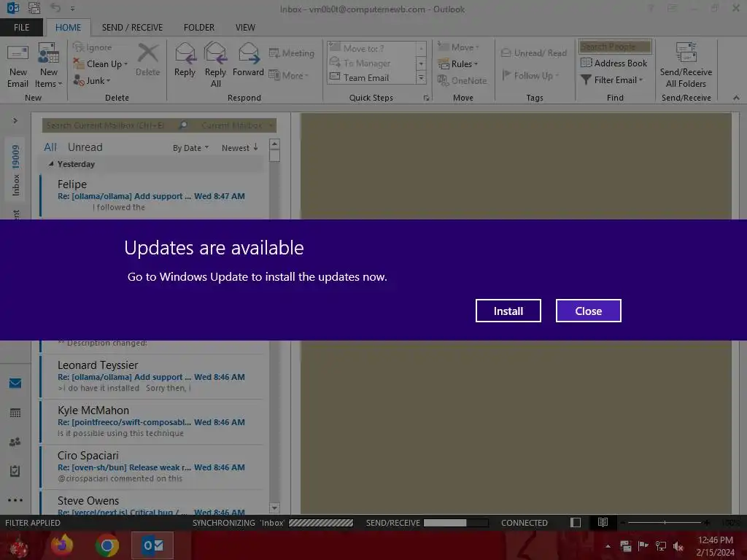The image size is (747, 560).
Task: Select the Inbox 19009 folder label
Action: pyautogui.click(x=16, y=170)
